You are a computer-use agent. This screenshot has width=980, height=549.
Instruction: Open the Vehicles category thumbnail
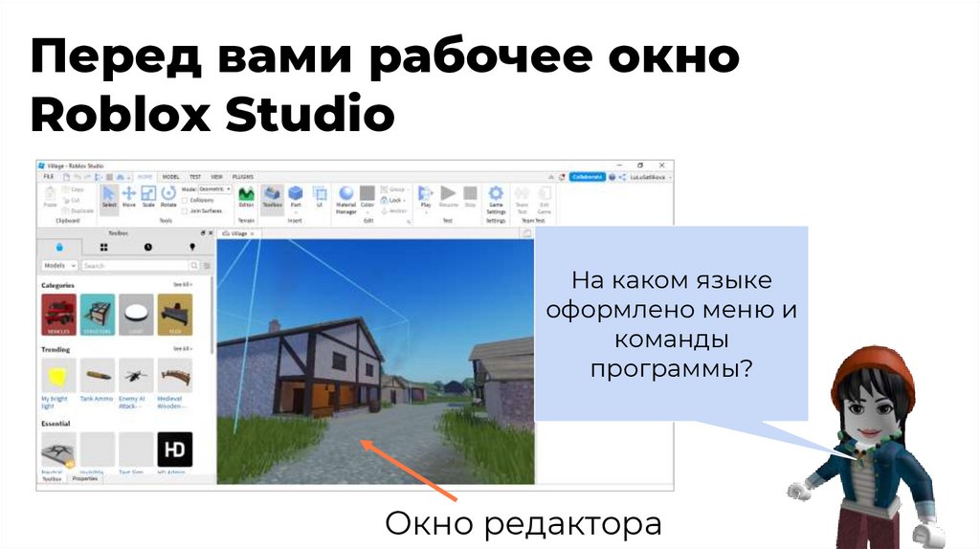(58, 315)
